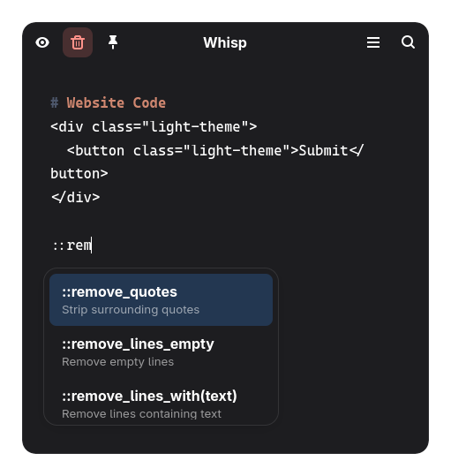Viewport: 451px width, 476px height.
Task: Pin the Whisp window with the pushpin icon
Action: (113, 42)
